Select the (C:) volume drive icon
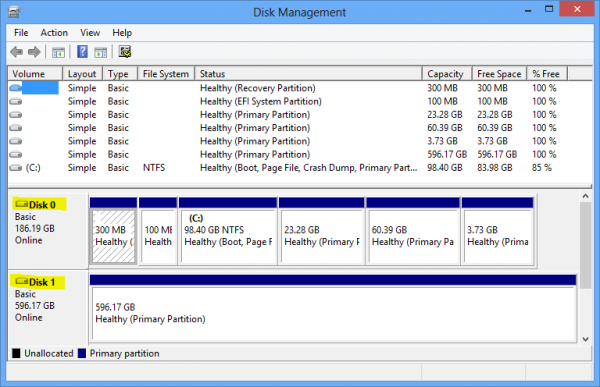Screen dimensions: 600x387 [x=16, y=168]
